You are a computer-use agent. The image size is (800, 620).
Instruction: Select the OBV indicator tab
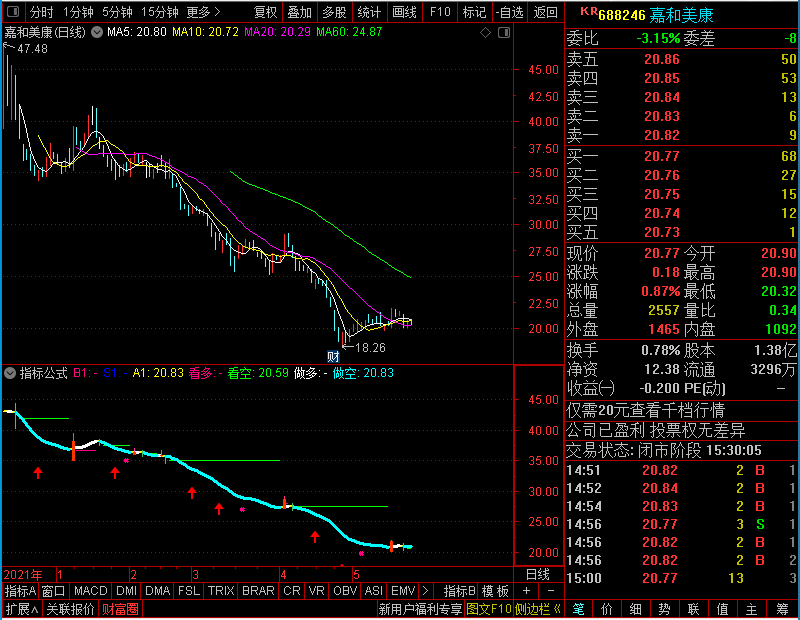pos(345,591)
